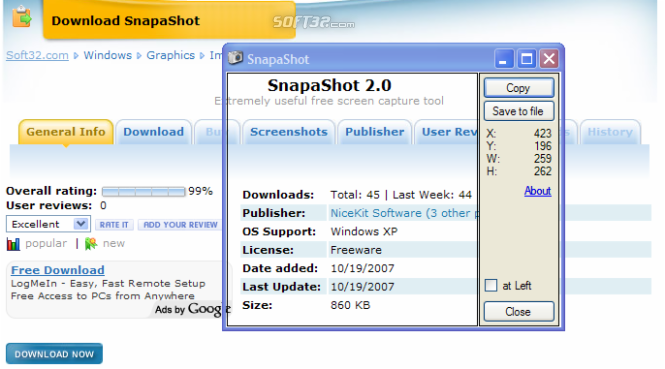
Task: Open the Excellent rating dropdown
Action: pos(48,224)
